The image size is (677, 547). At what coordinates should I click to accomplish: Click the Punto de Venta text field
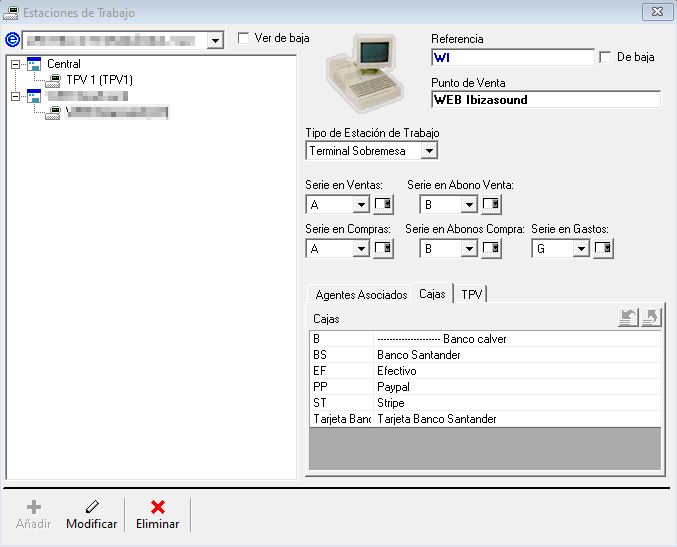click(x=545, y=100)
